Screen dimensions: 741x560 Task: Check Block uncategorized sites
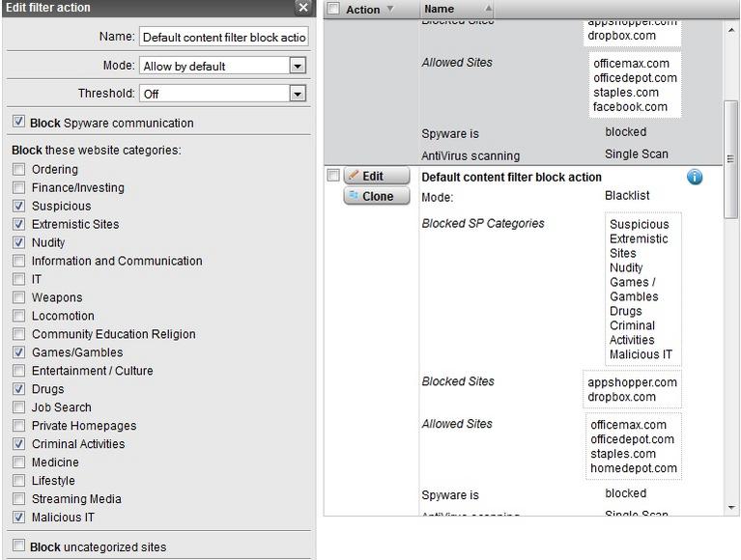pos(19,546)
